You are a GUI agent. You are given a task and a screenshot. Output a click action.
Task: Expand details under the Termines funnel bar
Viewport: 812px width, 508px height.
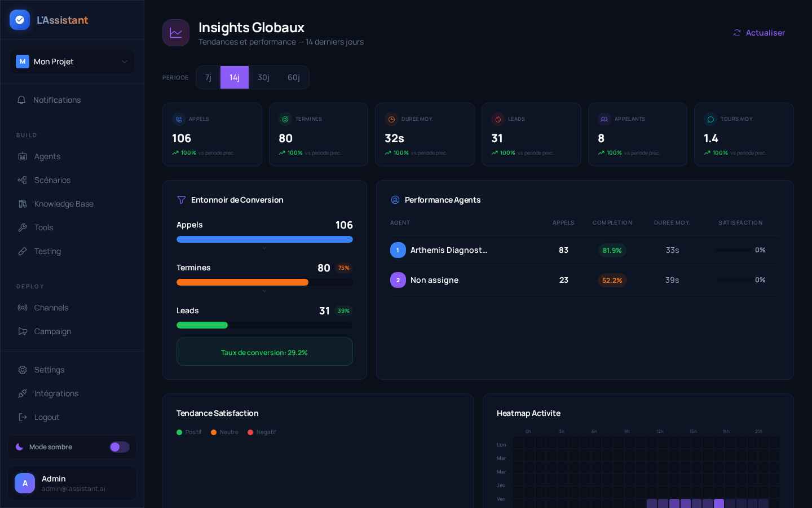pos(264,291)
